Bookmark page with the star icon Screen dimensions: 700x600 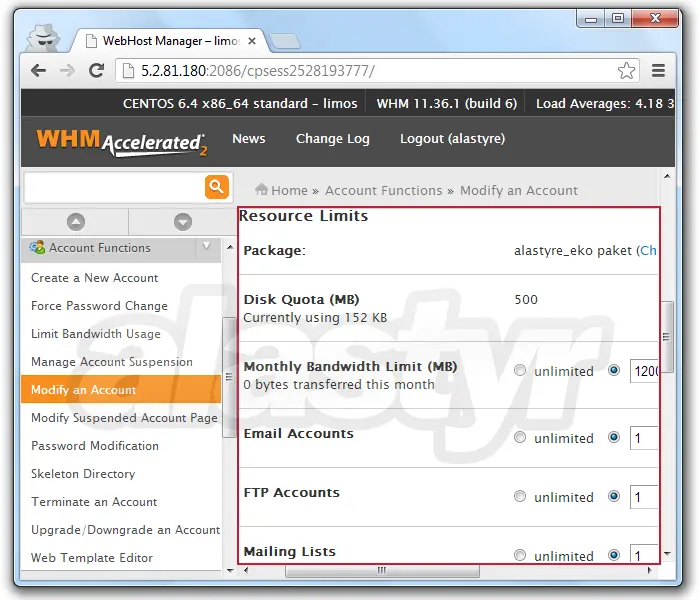[x=626, y=71]
